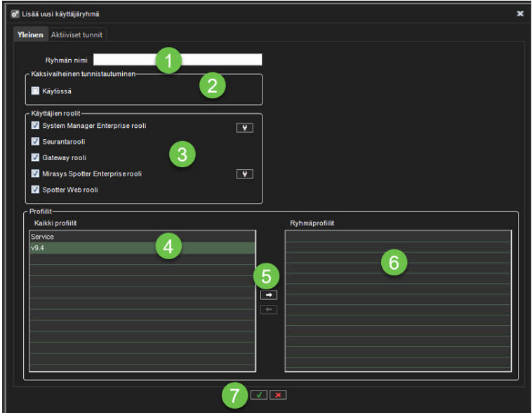Select the v9.4 profile row
Screen dimensions: 532x413
(141, 248)
